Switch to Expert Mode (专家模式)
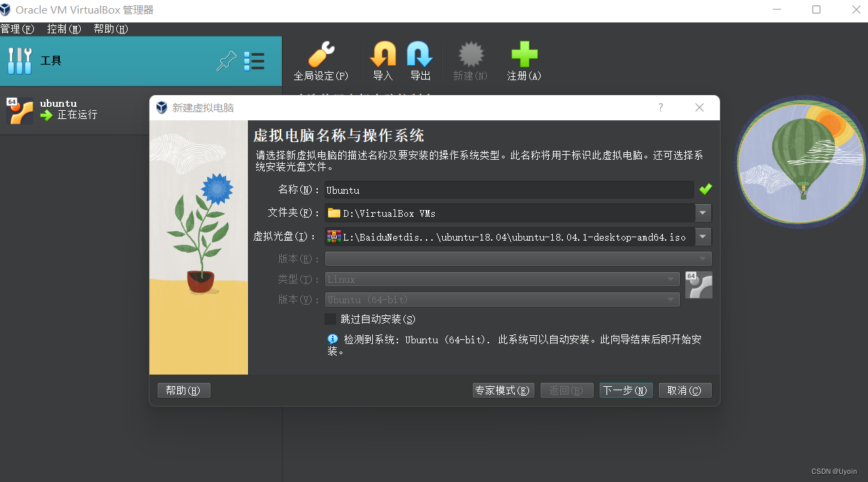 503,390
